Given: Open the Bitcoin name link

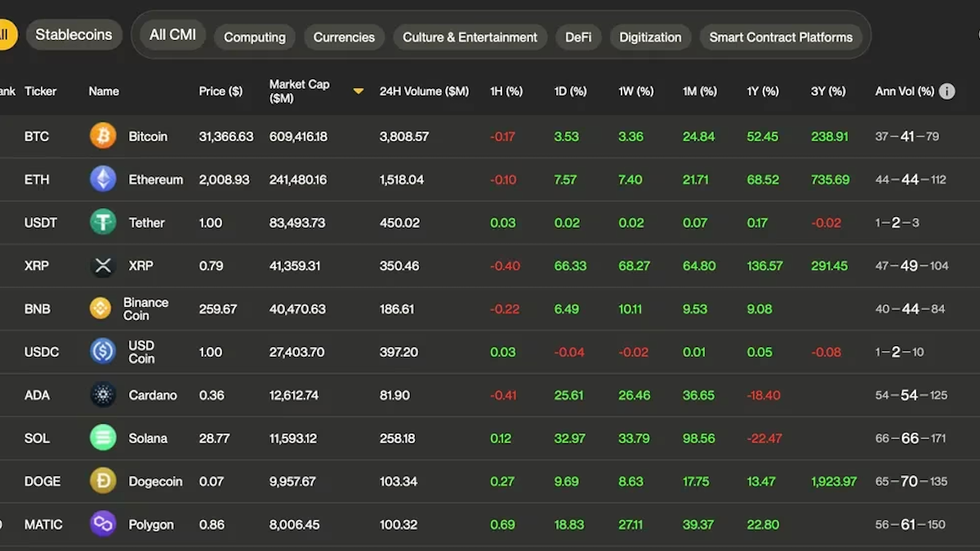Looking at the screenshot, I should 148,136.
